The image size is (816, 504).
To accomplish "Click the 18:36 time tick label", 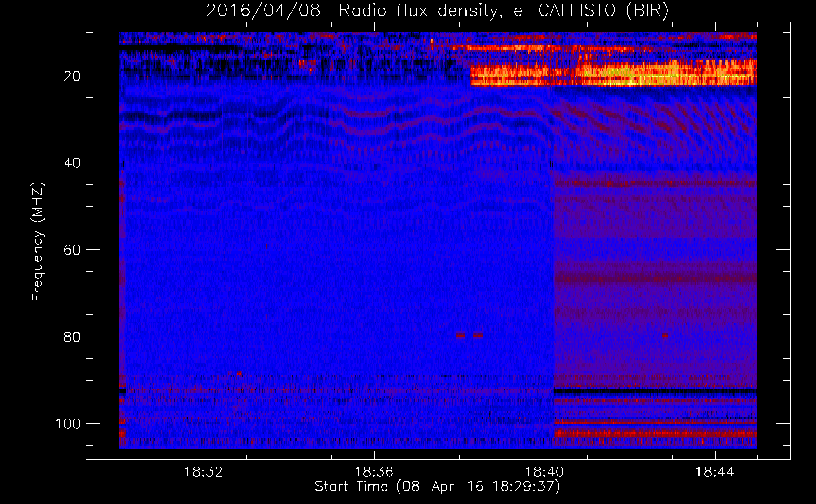I will (x=374, y=472).
